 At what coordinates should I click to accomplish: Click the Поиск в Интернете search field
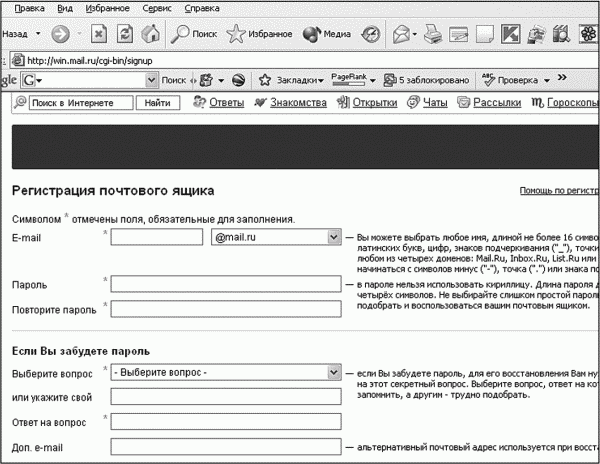point(81,103)
